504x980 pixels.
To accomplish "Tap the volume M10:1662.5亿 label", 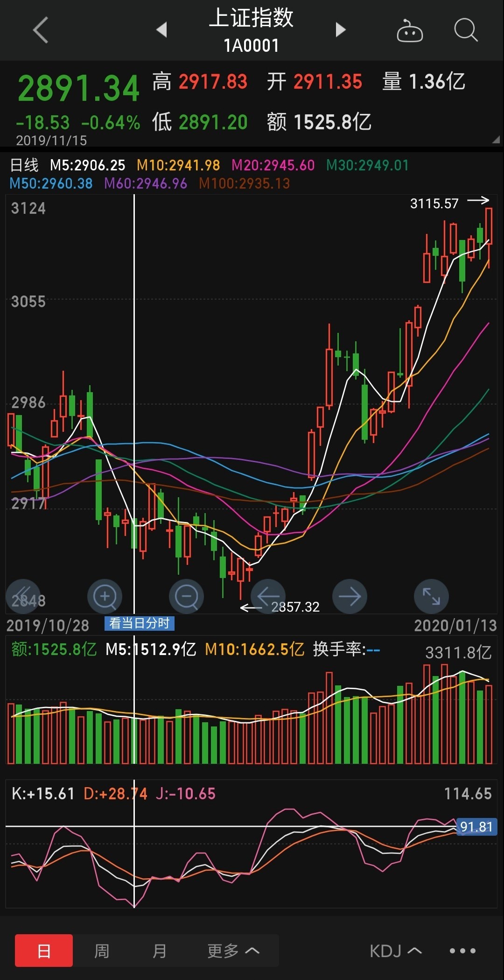I will click(x=254, y=649).
